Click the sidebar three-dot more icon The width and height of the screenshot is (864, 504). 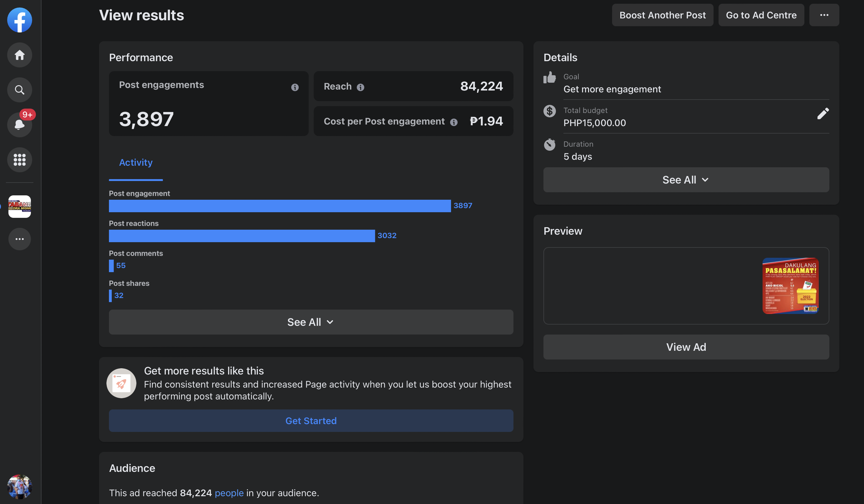pos(20,239)
